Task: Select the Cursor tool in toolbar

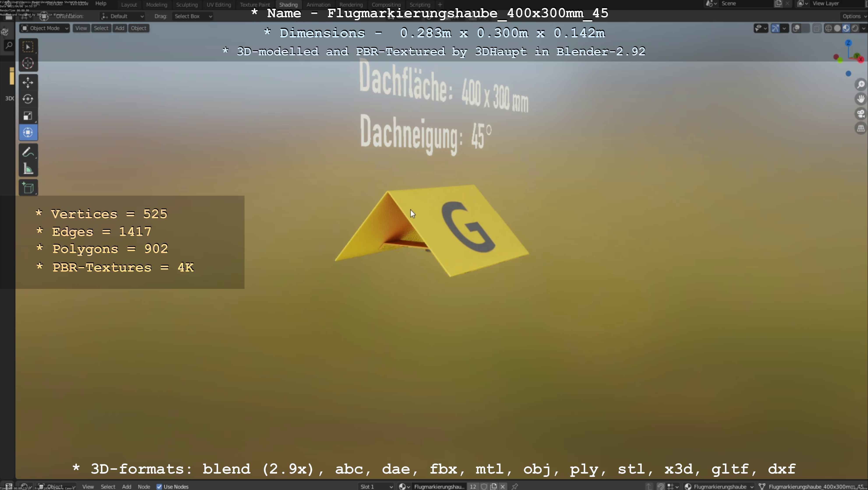Action: [28, 63]
